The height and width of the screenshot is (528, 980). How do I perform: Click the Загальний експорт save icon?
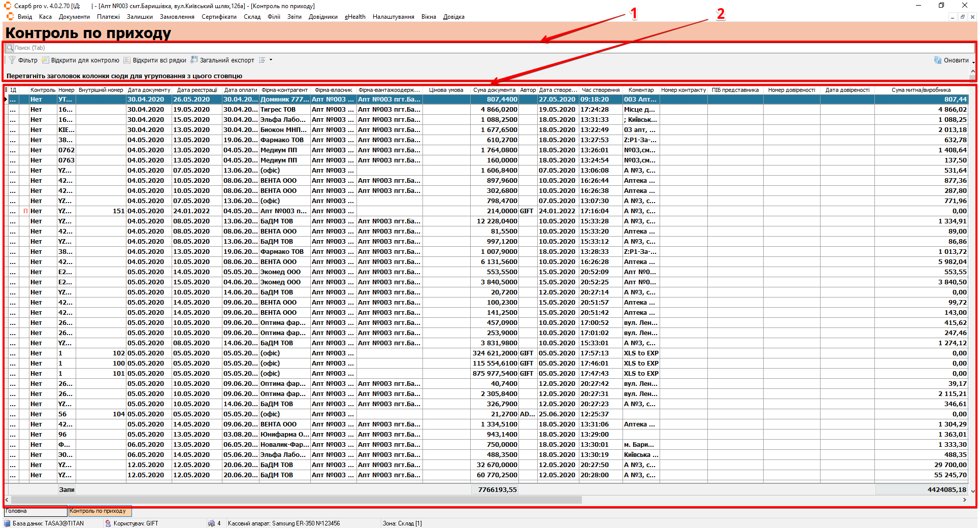click(x=194, y=60)
